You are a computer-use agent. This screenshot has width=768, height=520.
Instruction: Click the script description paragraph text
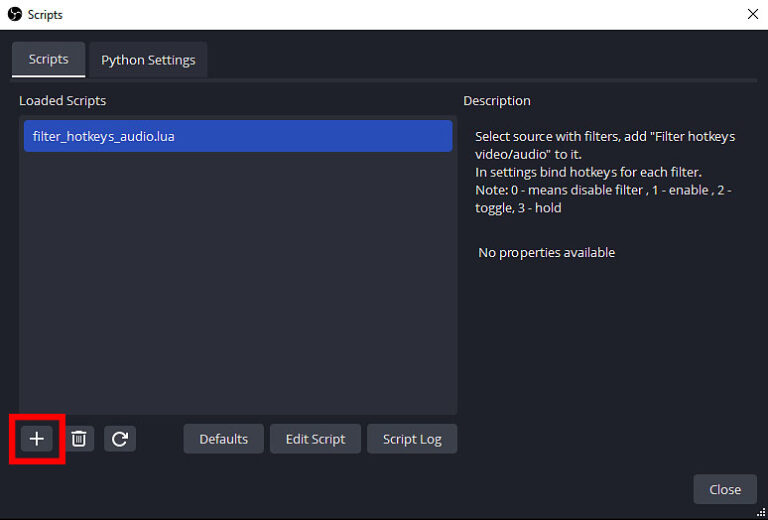605,172
